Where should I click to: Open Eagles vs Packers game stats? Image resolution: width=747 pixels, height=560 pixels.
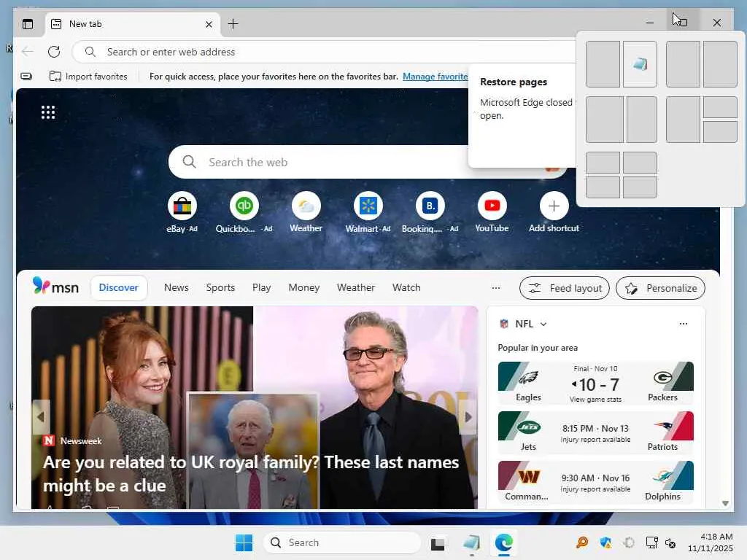pos(595,384)
